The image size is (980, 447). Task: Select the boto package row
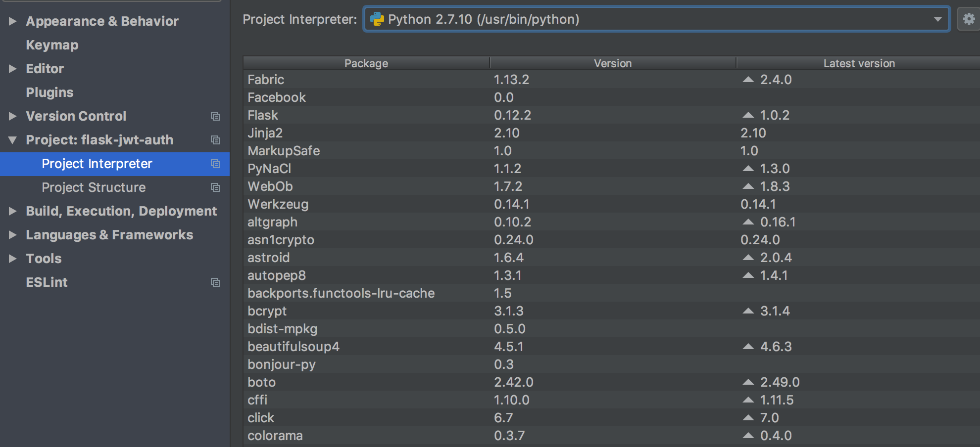point(612,382)
